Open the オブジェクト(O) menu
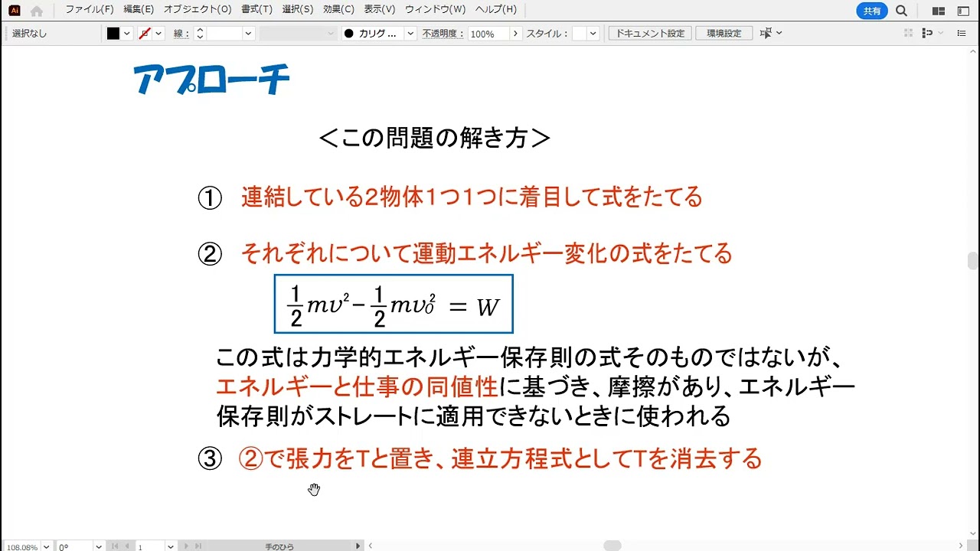The image size is (980, 551). coord(198,10)
